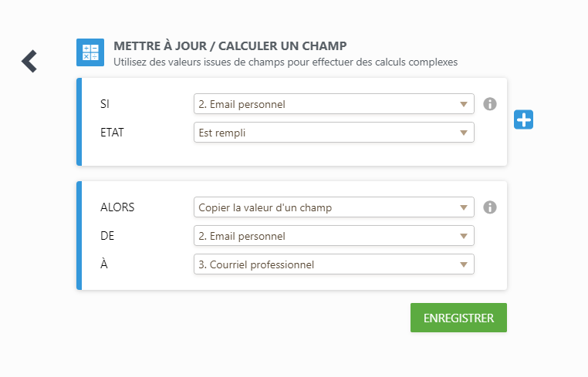Show info for the SI condition row
The image size is (588, 377).
tap(490, 104)
